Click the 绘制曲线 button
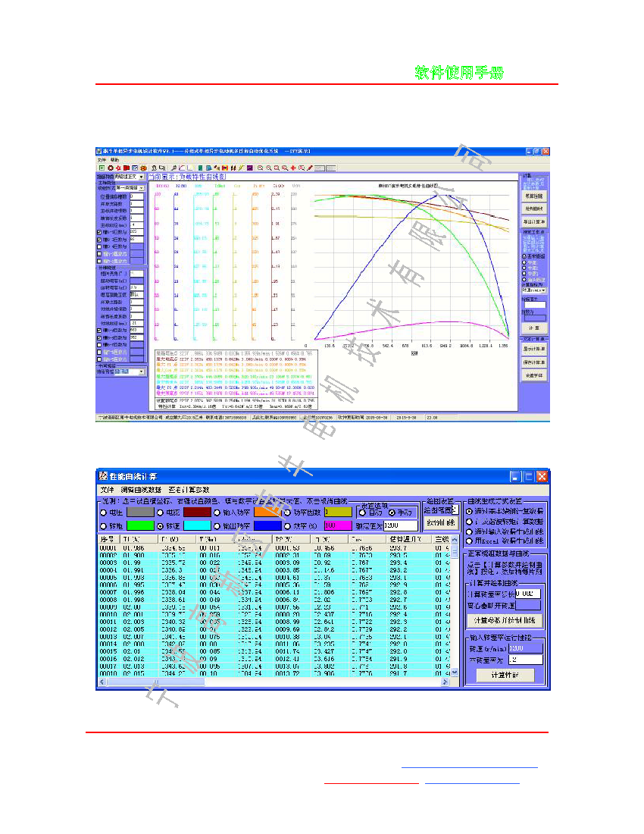The width and height of the screenshot is (644, 834). pos(440,523)
